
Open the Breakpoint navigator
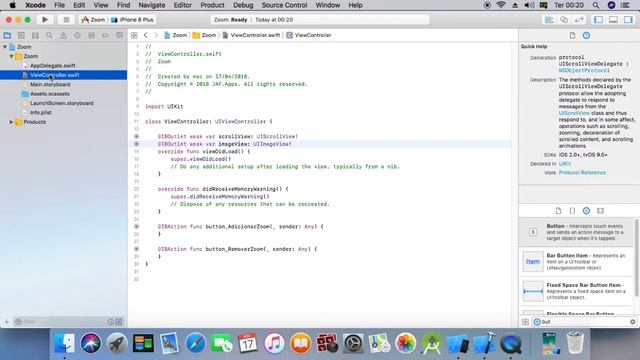(105, 36)
